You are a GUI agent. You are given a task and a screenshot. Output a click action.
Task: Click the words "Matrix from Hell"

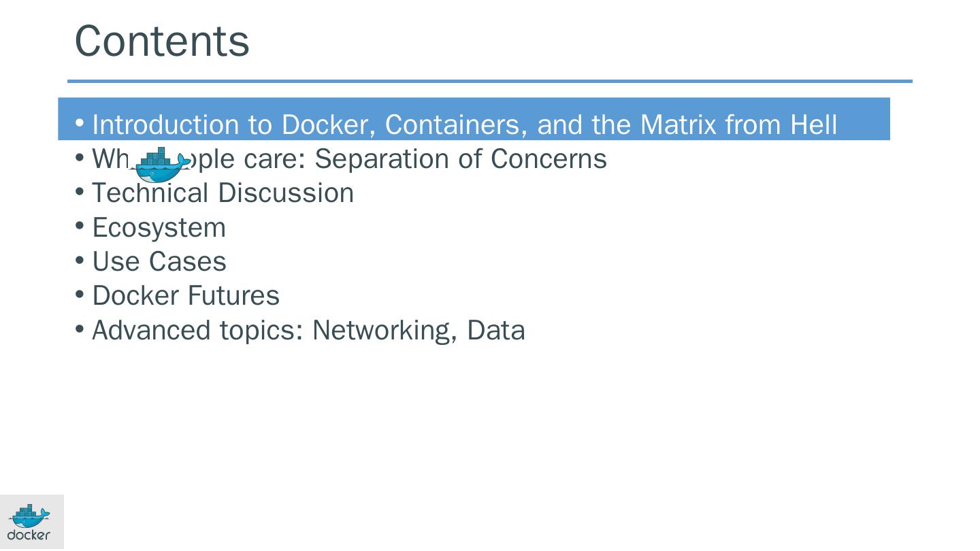(x=738, y=125)
